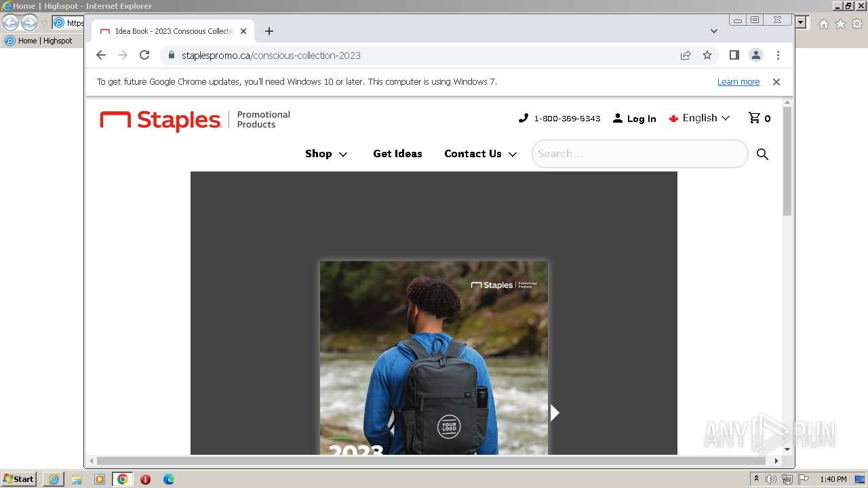Select the Idea Book Chrome tab
The height and width of the screenshot is (488, 868).
pyautogui.click(x=173, y=31)
